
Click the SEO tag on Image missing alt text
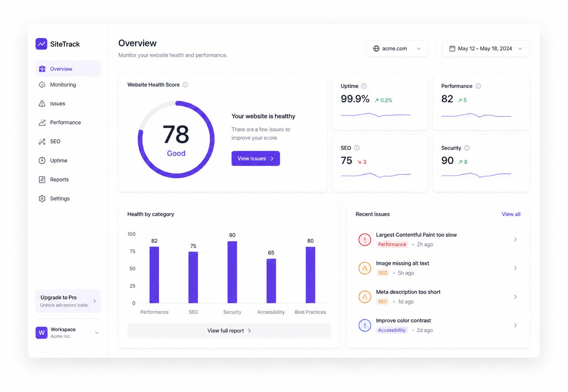click(x=383, y=273)
